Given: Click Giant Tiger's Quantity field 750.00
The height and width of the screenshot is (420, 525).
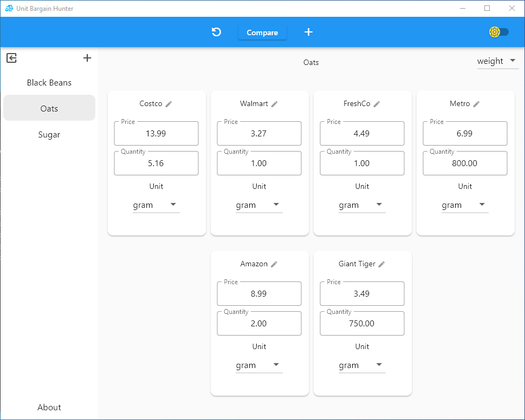Looking at the screenshot, I should click(362, 323).
